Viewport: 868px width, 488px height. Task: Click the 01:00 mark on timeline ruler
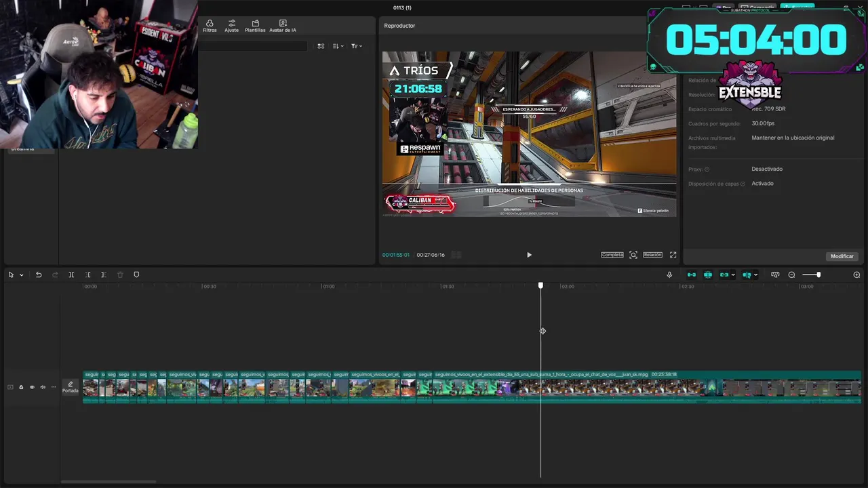(328, 286)
